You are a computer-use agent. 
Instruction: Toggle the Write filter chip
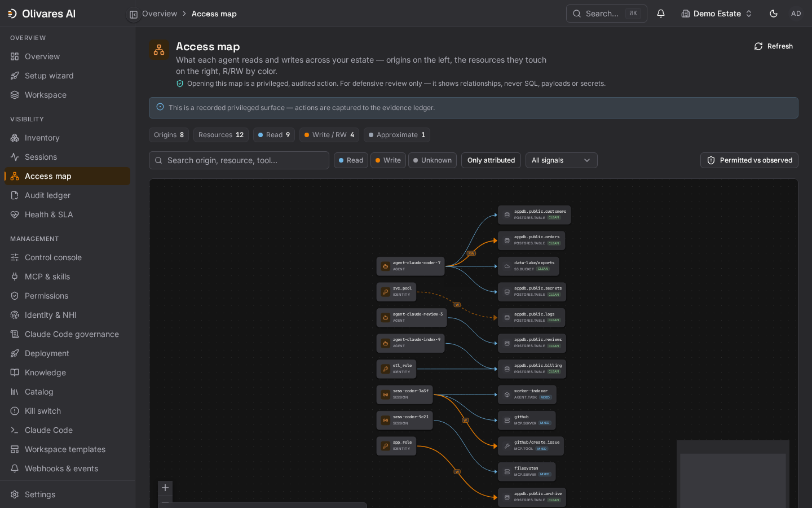tap(388, 160)
